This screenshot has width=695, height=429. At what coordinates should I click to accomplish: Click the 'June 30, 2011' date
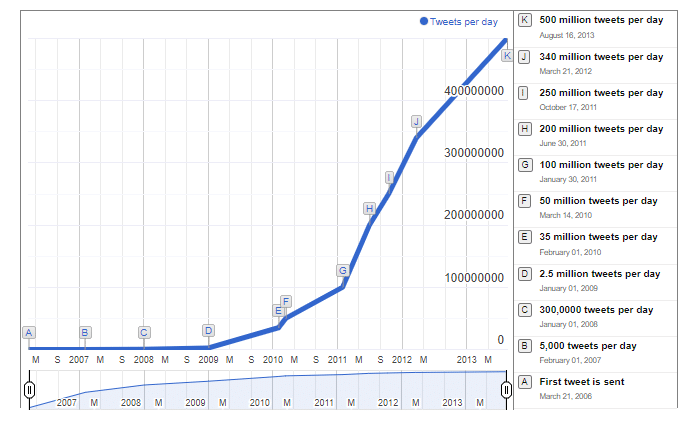pyautogui.click(x=563, y=143)
